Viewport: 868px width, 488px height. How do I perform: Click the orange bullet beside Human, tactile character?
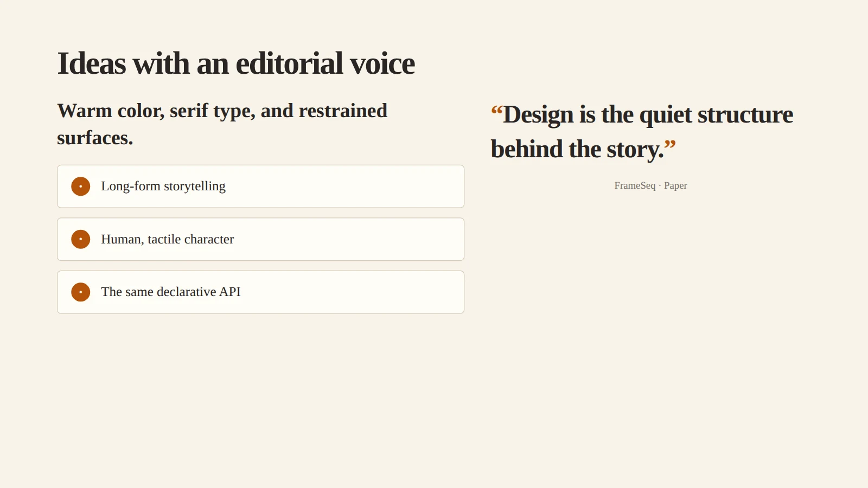[x=80, y=239]
